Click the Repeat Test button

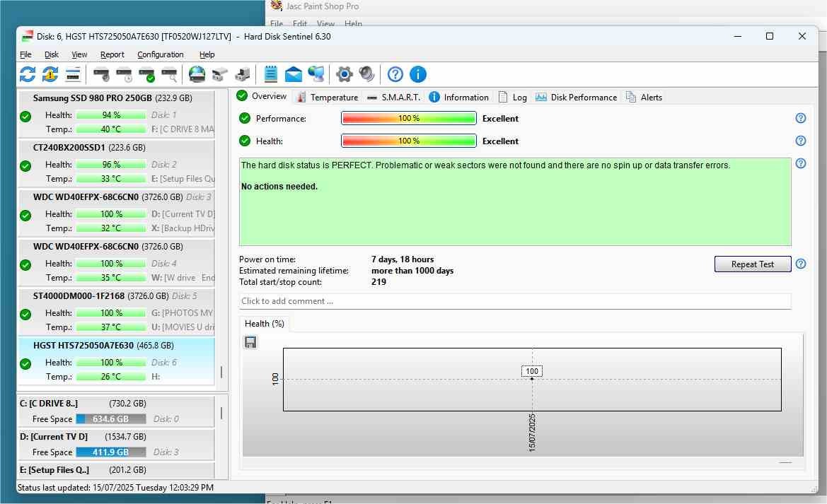pos(753,264)
